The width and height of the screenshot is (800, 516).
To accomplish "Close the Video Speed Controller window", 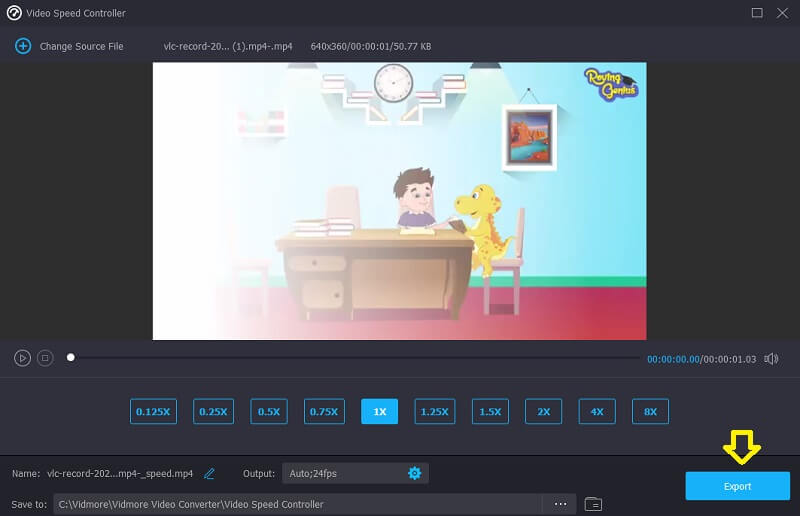I will tap(782, 13).
